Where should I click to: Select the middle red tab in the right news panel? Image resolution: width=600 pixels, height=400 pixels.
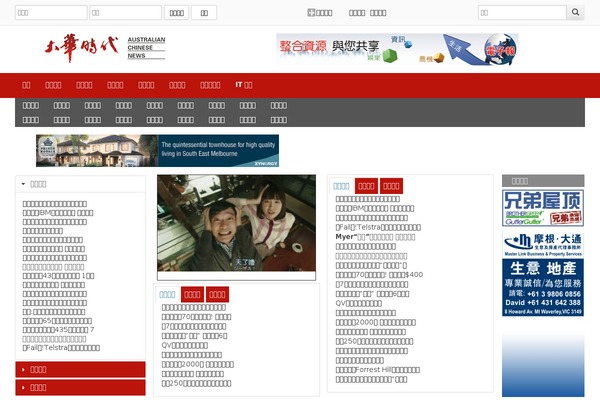(366, 186)
